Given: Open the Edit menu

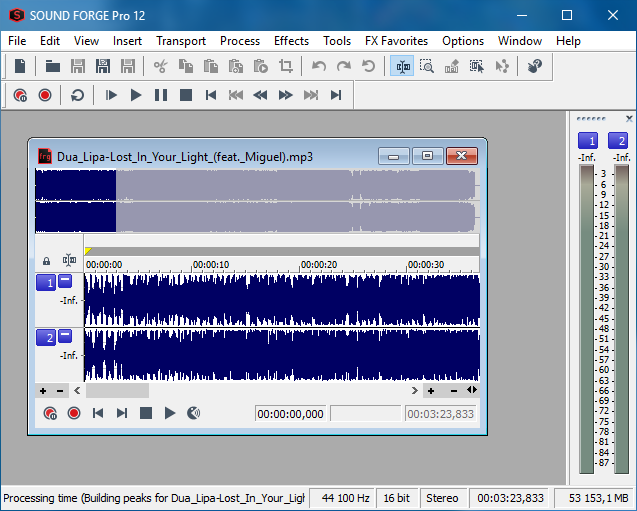Looking at the screenshot, I should [50, 41].
